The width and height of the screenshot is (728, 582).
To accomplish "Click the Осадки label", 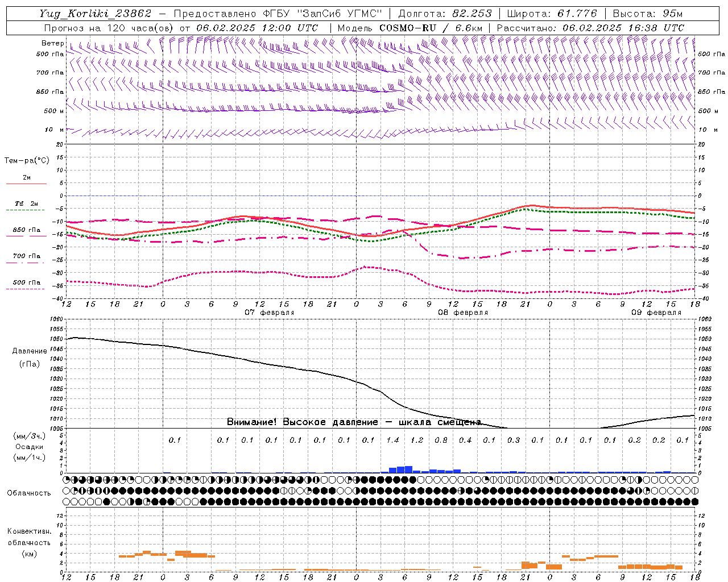I will [30, 447].
